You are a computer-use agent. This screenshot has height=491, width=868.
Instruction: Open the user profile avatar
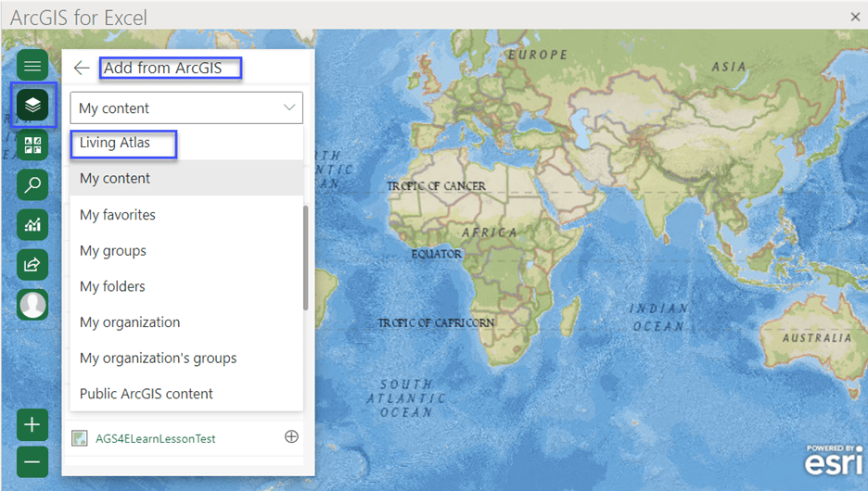point(32,304)
